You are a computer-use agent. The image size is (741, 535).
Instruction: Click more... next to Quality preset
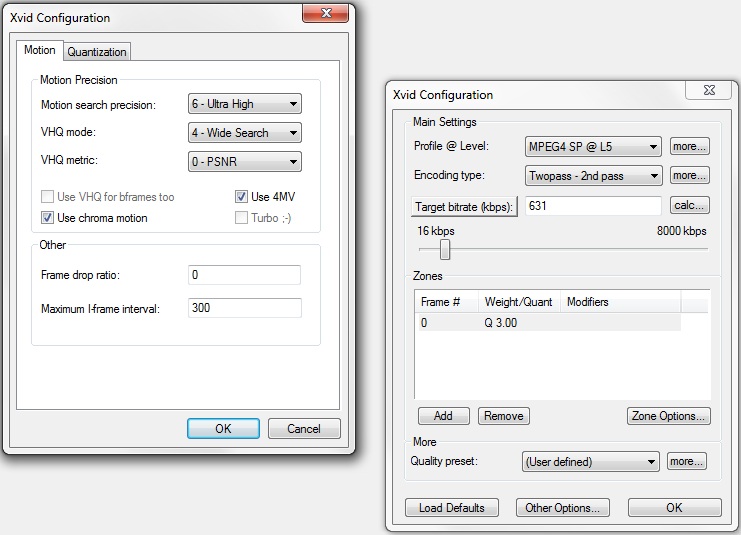(687, 461)
